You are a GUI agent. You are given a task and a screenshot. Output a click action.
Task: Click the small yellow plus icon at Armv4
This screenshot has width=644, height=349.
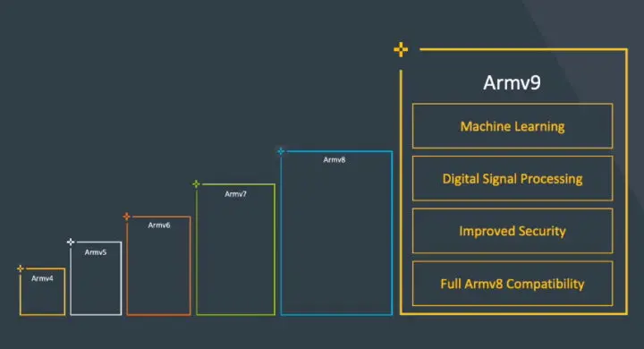(x=21, y=268)
